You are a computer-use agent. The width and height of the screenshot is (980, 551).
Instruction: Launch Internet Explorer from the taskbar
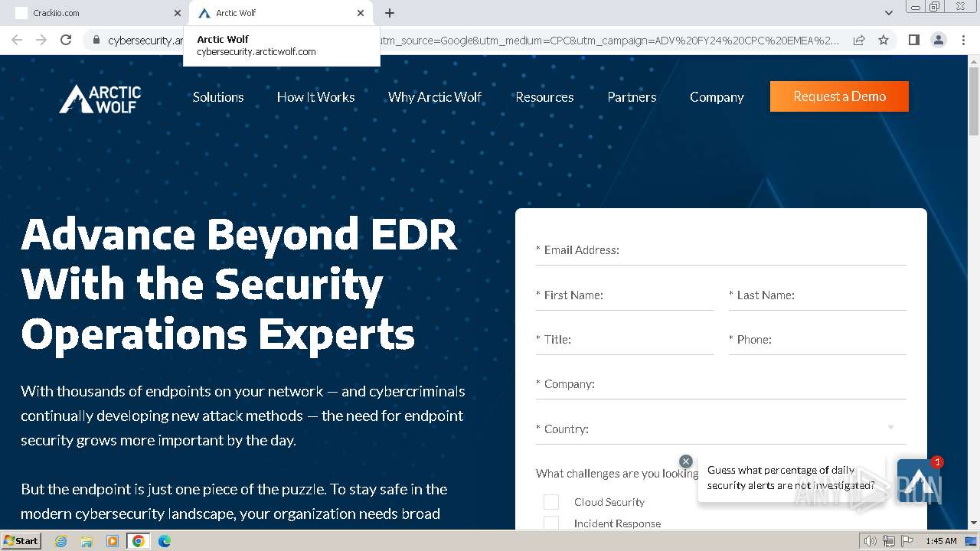pos(60,541)
